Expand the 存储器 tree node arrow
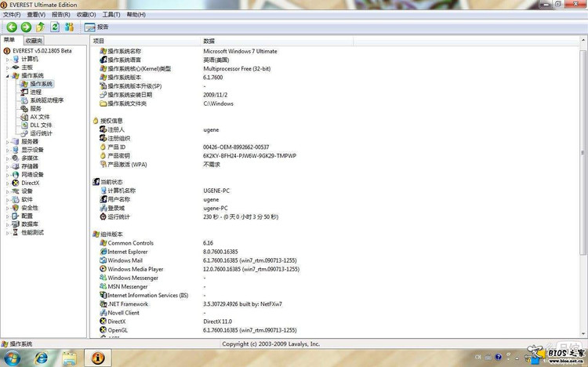This screenshot has width=588, height=367. coord(7,166)
